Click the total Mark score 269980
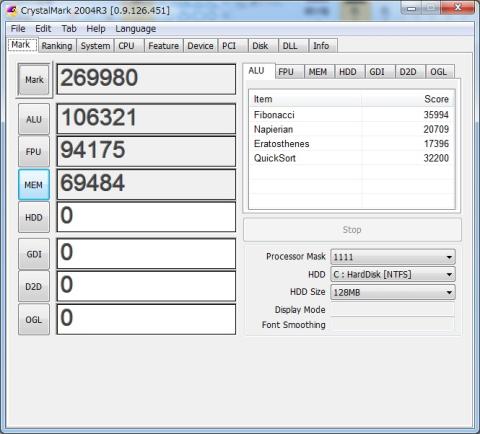This screenshot has height=434, width=480. pos(146,79)
